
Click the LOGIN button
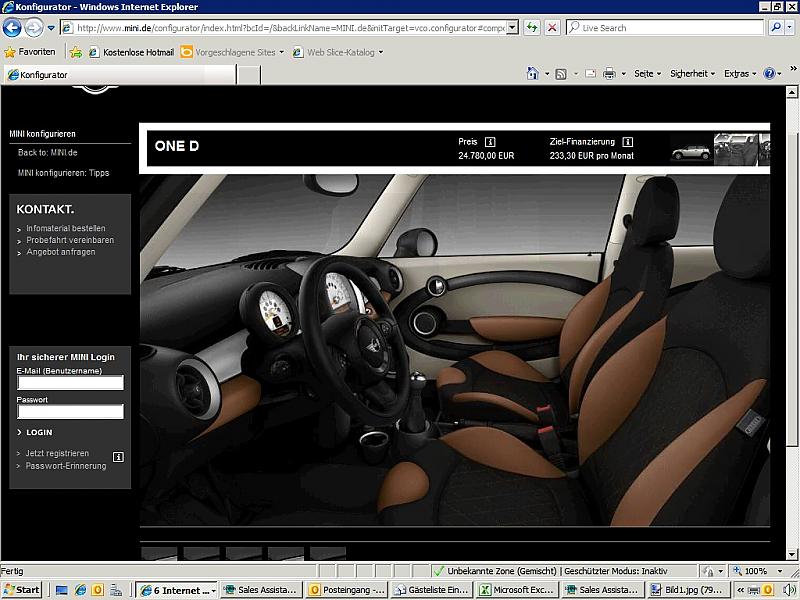(39, 432)
